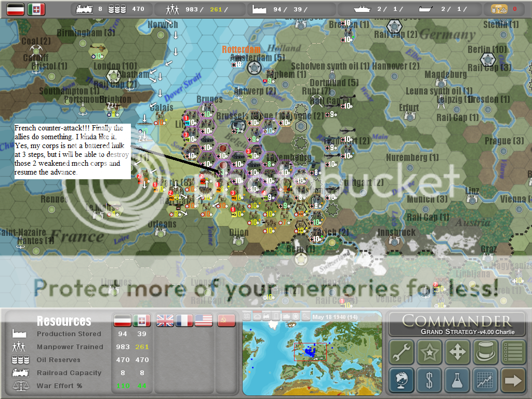The width and height of the screenshot is (532, 399).
Task: Select the four-arrow move button
Action: coord(458,352)
